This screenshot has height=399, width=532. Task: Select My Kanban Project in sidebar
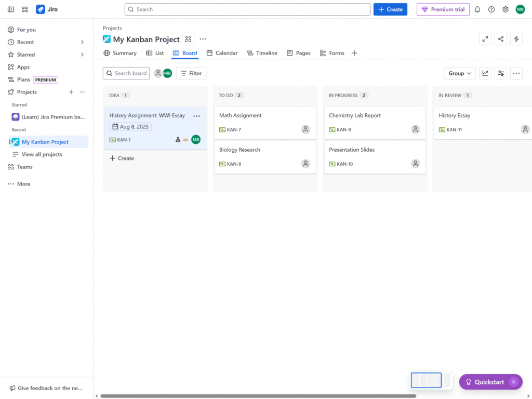tap(48, 142)
